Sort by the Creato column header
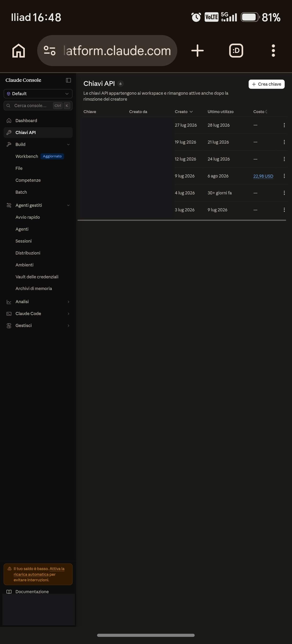292x644 pixels. [184, 112]
